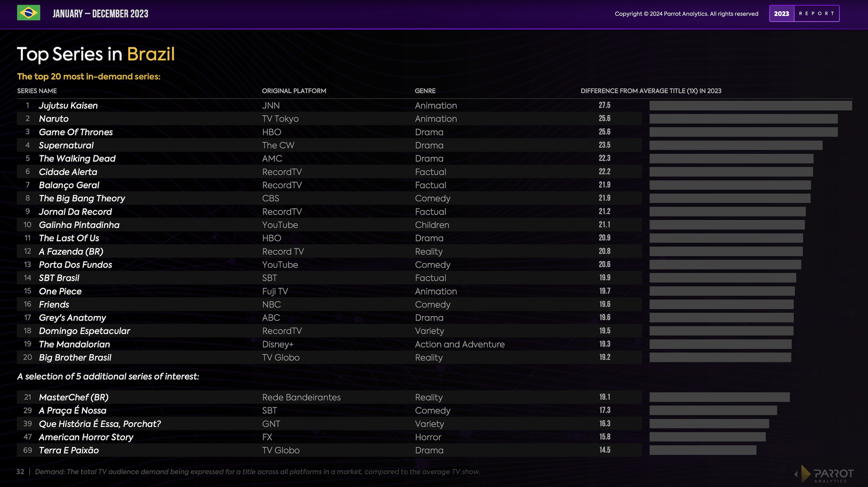
Task: Click the 27.5 demand value
Action: (604, 106)
